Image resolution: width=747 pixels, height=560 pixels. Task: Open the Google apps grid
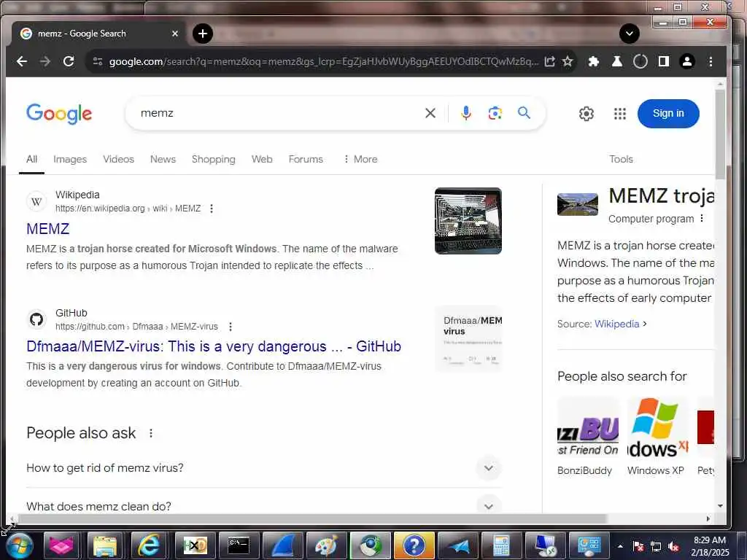620,114
